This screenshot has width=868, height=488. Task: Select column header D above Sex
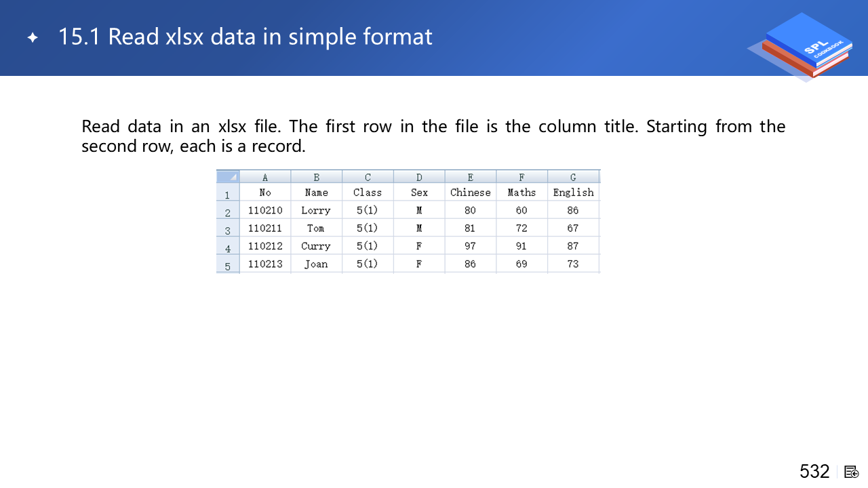click(x=419, y=177)
